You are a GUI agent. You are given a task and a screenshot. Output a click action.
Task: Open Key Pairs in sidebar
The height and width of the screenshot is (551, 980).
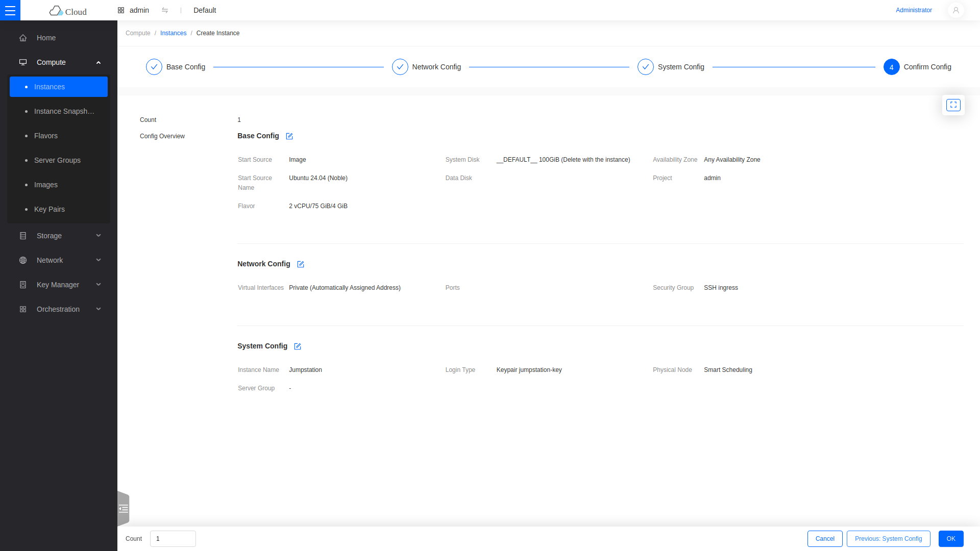coord(59,209)
